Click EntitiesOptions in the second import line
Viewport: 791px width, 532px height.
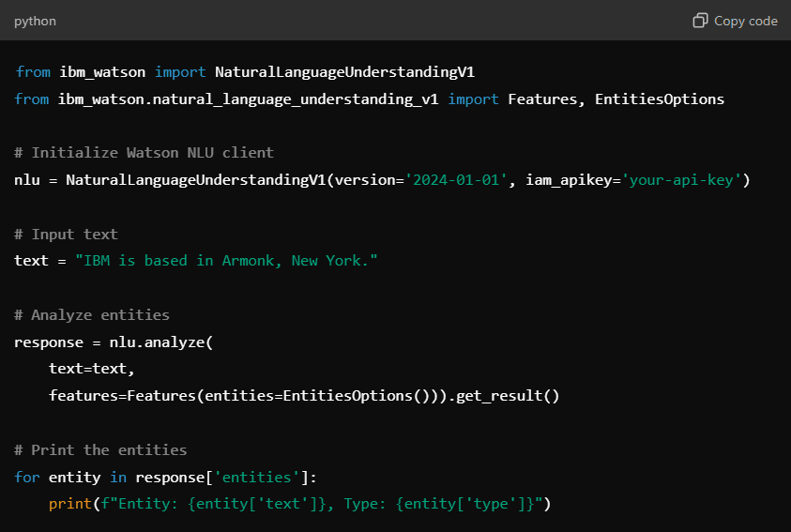[660, 99]
